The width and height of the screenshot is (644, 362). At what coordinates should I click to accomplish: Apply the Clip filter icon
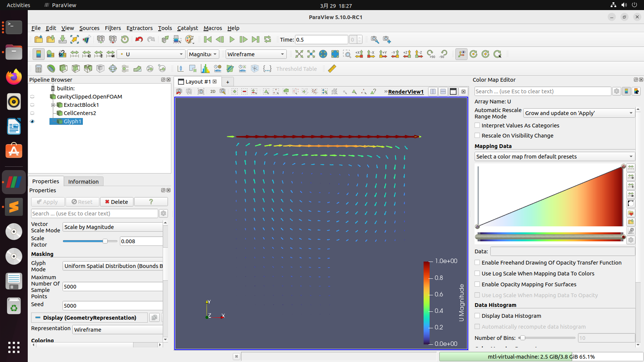pyautogui.click(x=63, y=69)
